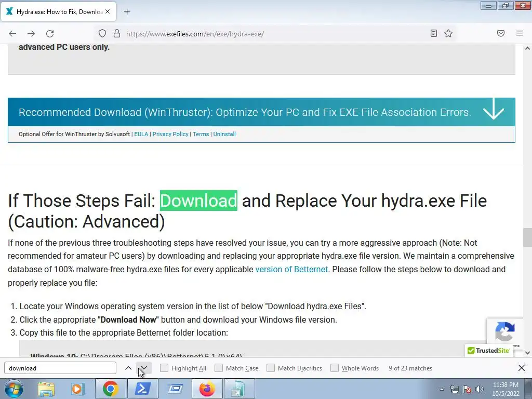This screenshot has width=532, height=399.
Task: Go back to the previous page
Action: pos(12,34)
